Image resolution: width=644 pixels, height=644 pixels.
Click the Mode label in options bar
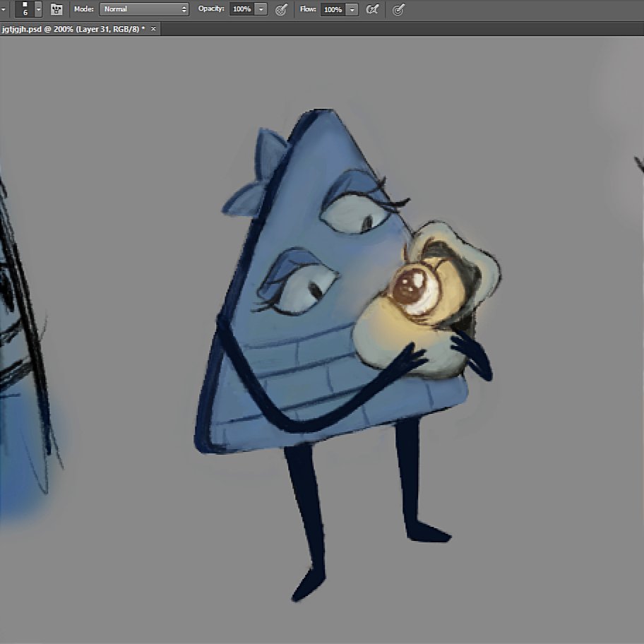(83, 9)
